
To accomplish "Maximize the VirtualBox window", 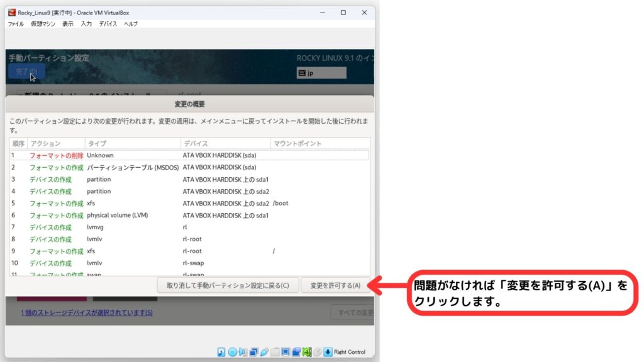I will (x=343, y=13).
